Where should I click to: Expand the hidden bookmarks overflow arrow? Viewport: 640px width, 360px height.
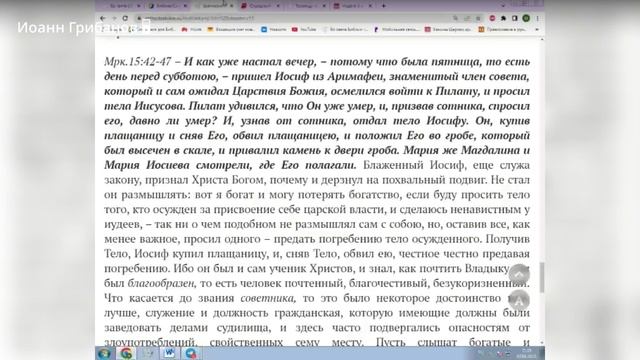coord(537,29)
